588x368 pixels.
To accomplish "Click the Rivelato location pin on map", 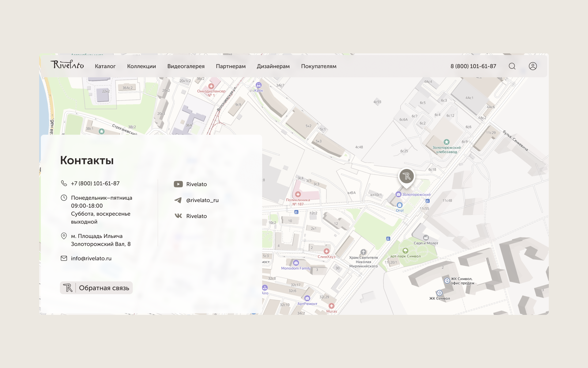I will (406, 177).
